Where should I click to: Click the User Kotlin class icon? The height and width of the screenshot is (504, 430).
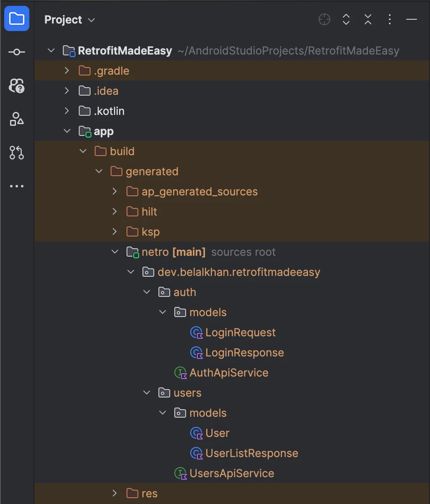[x=197, y=433]
